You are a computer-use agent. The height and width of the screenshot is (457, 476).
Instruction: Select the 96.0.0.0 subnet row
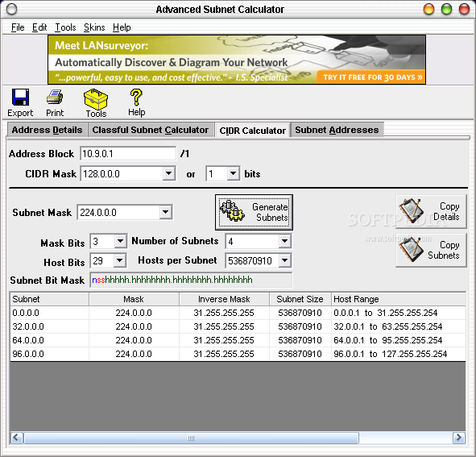[238, 354]
